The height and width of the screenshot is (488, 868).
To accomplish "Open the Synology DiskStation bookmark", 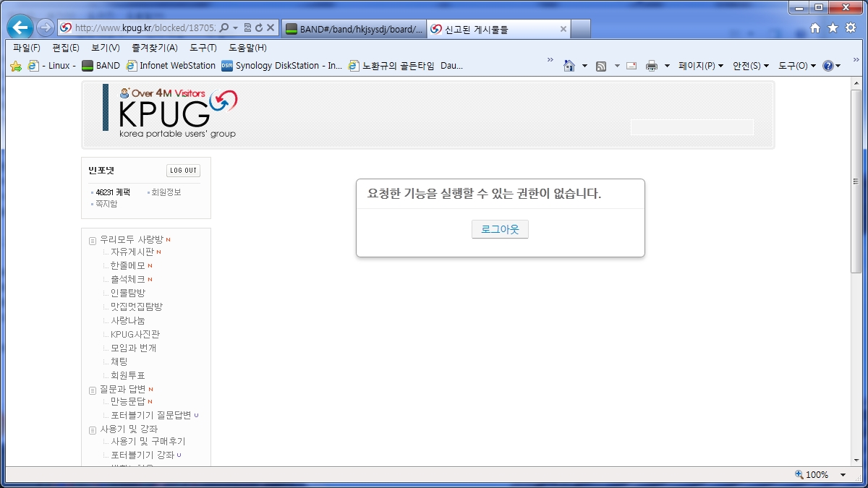I will coord(282,66).
